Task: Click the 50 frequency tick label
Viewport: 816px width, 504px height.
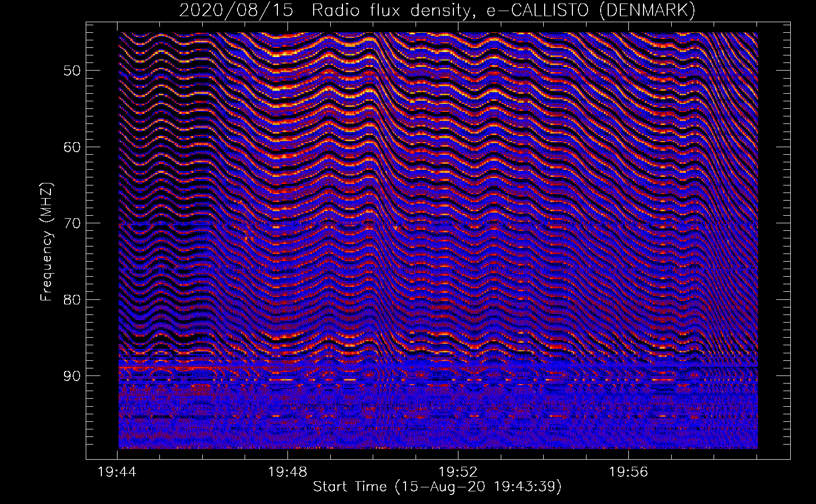Action: pos(72,71)
